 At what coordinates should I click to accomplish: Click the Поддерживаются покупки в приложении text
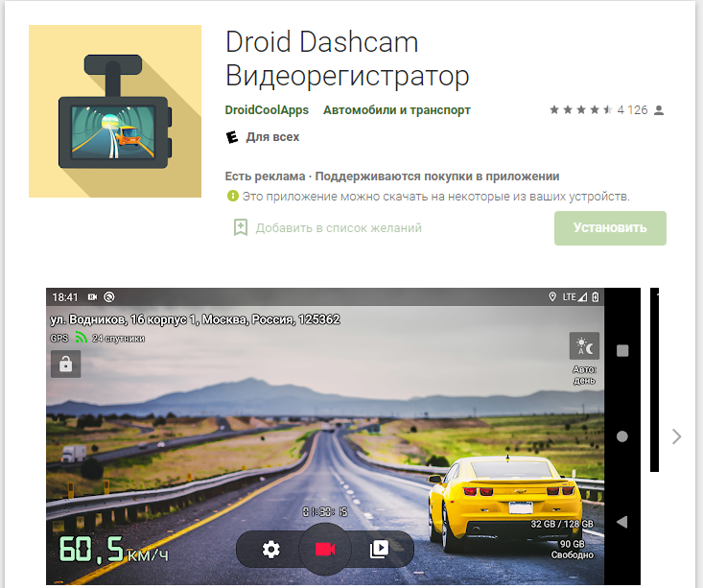(x=437, y=176)
